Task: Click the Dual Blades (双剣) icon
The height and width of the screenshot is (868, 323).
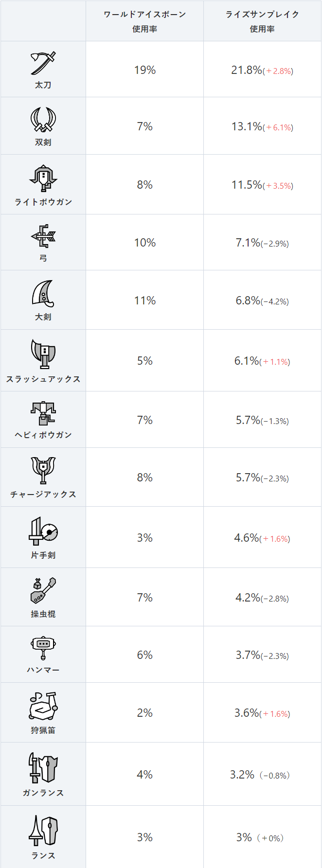Action: coord(43,120)
